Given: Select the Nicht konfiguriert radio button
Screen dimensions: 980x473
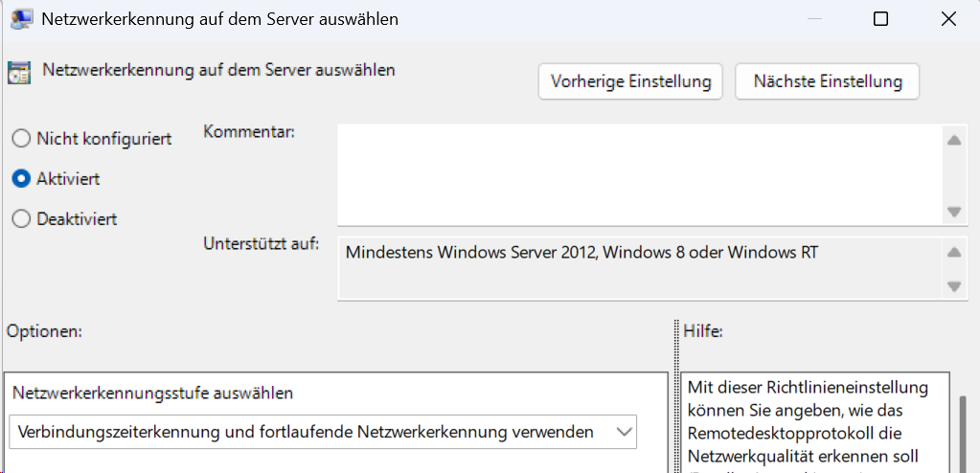Looking at the screenshot, I should (21, 139).
